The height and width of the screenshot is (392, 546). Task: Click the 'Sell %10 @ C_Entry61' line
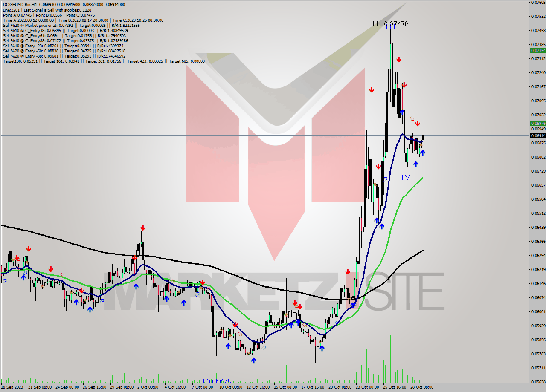64,35
